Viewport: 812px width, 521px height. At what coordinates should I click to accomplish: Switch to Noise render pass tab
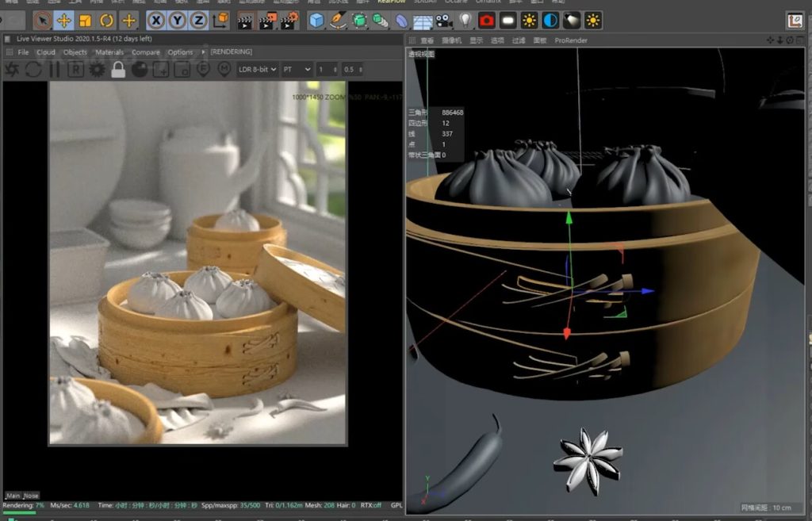click(31, 496)
